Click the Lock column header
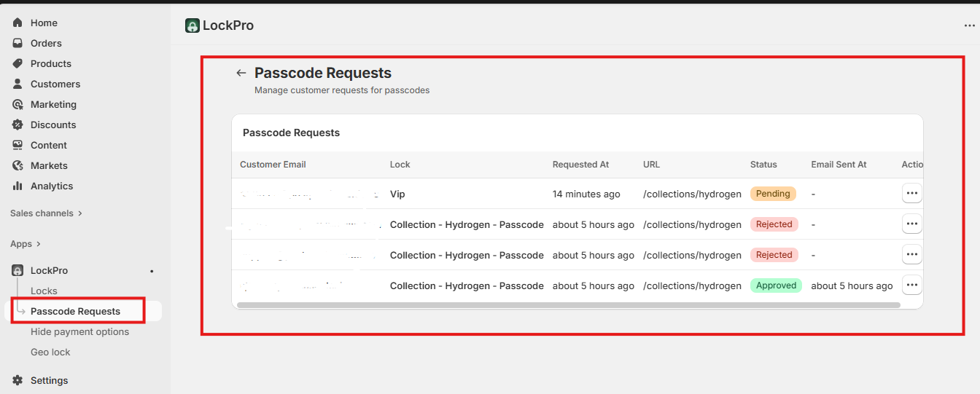980x394 pixels. 400,165
